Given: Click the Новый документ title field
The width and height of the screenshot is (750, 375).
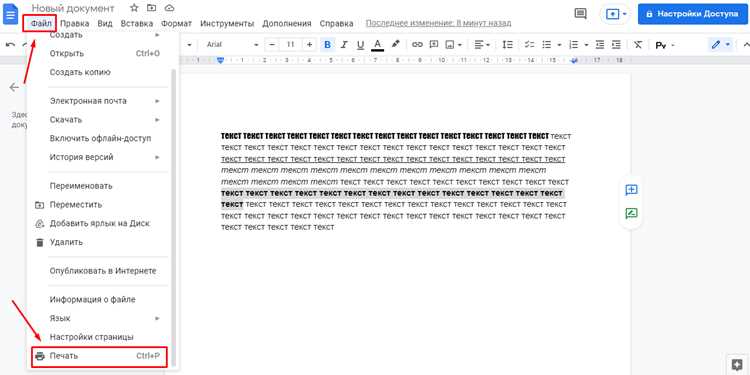Looking at the screenshot, I should [x=73, y=9].
